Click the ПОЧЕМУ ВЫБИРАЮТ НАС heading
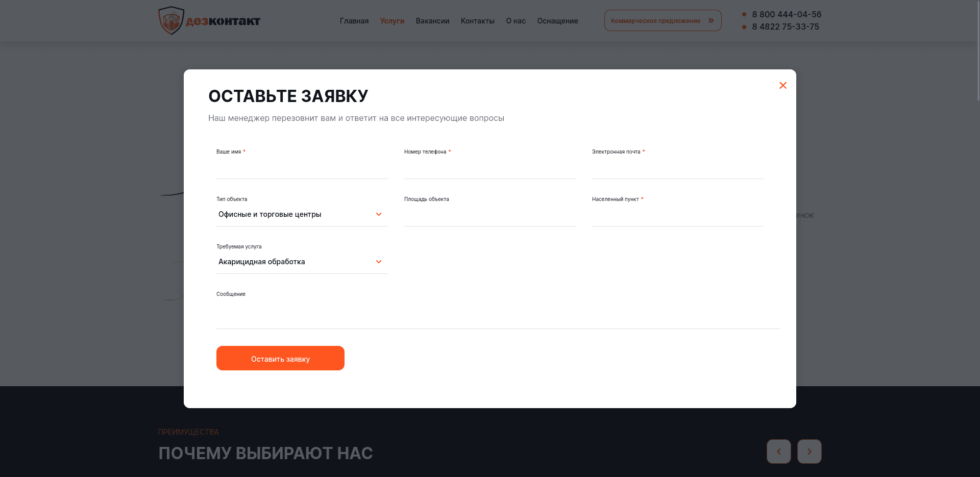Viewport: 980px width, 477px height. (265, 453)
